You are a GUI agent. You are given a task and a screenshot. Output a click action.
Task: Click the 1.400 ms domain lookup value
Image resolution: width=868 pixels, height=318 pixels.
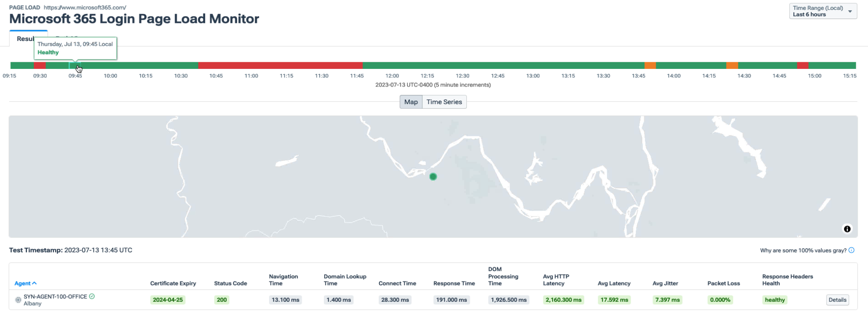click(x=339, y=300)
